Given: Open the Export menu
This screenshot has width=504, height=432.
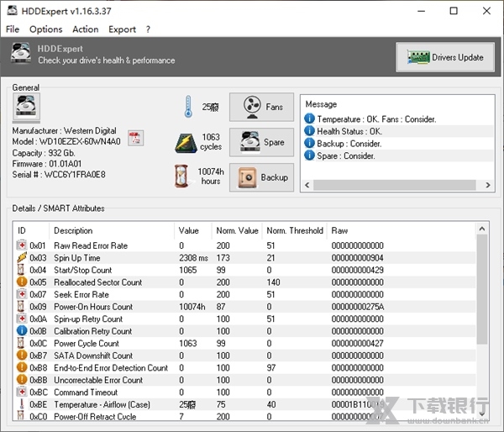Looking at the screenshot, I should pos(122,29).
